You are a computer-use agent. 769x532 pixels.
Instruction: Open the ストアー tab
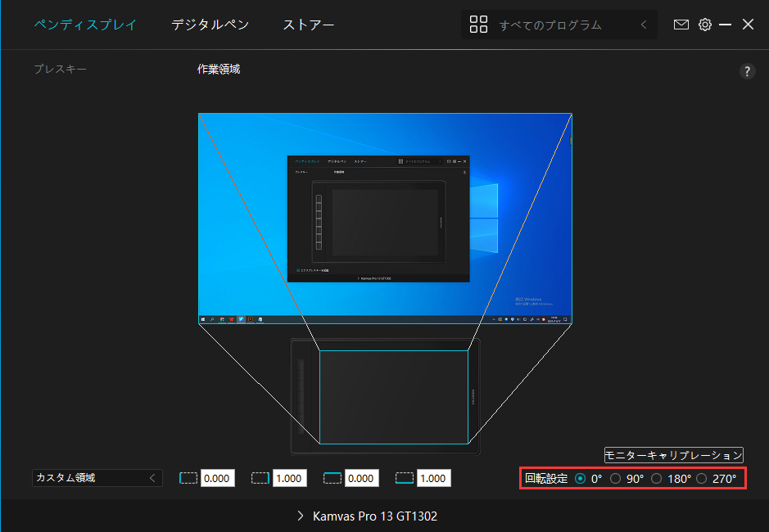click(x=309, y=25)
